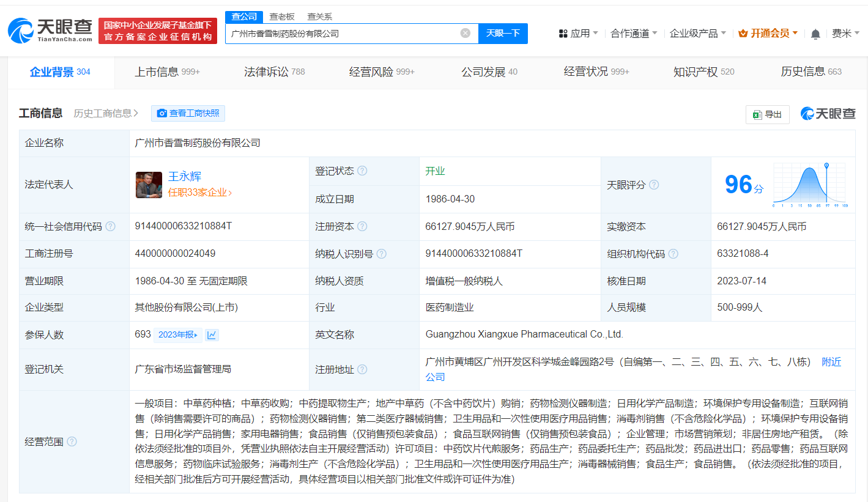Open the 附近公司 link
This screenshot has height=502, width=868.
coord(831,362)
